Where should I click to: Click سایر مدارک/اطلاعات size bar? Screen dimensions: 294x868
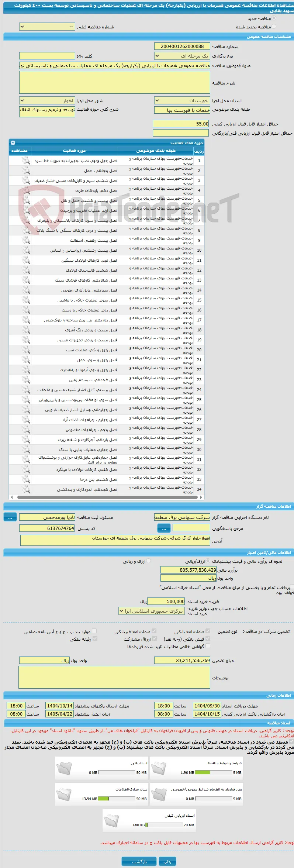pyautogui.click(x=117, y=799)
